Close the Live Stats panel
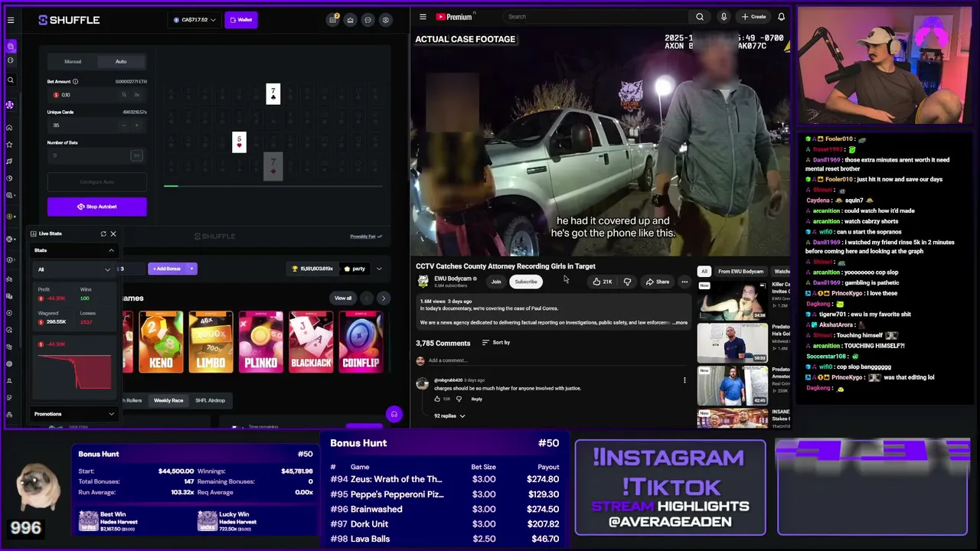The image size is (980, 551). (113, 233)
